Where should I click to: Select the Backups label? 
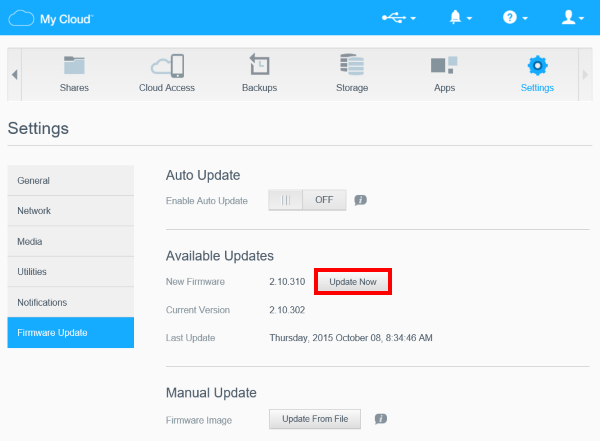(259, 88)
